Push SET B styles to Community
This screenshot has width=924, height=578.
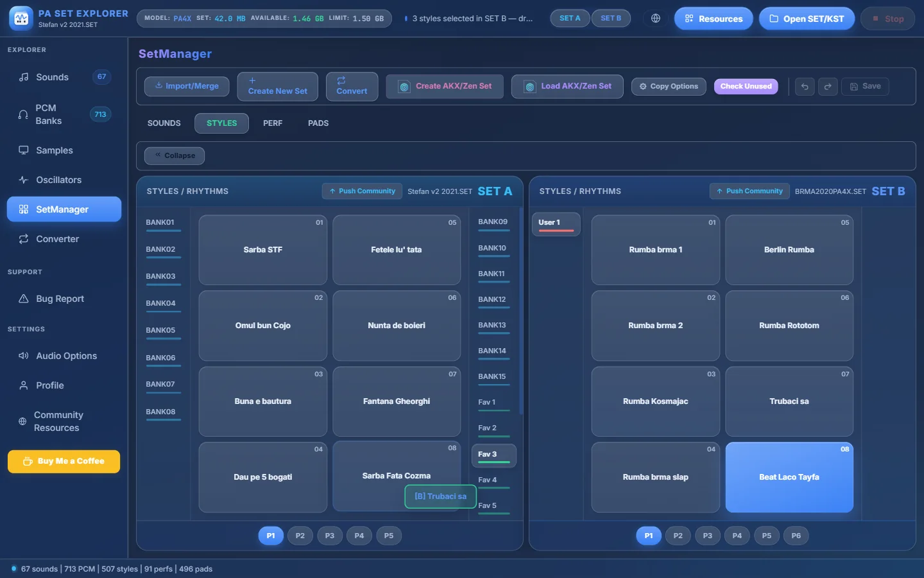pos(749,191)
